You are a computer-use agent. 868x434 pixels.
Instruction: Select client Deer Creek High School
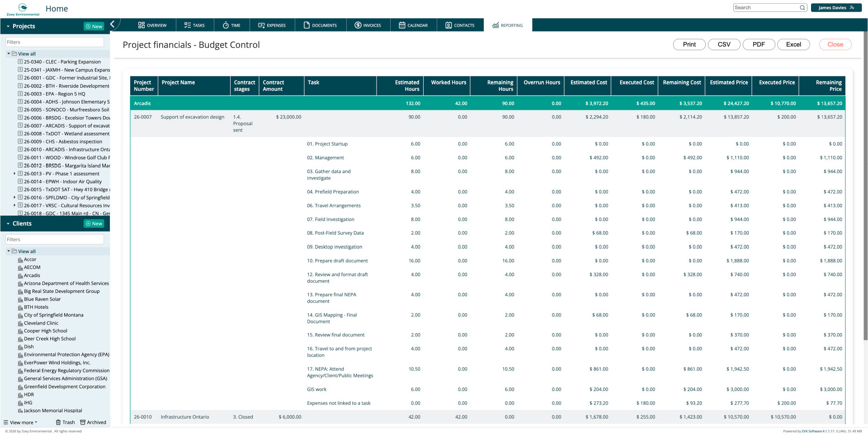[50, 339]
